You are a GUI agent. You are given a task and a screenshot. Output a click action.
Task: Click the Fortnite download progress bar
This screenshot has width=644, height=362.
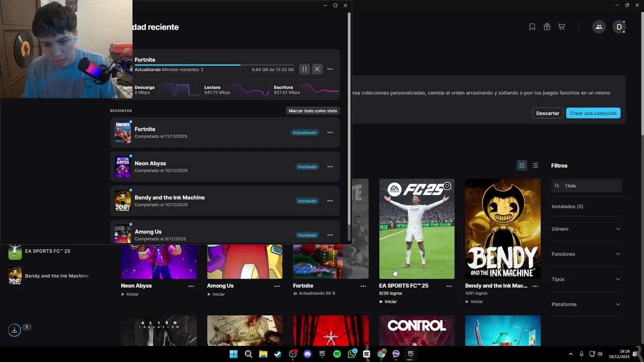click(x=214, y=65)
